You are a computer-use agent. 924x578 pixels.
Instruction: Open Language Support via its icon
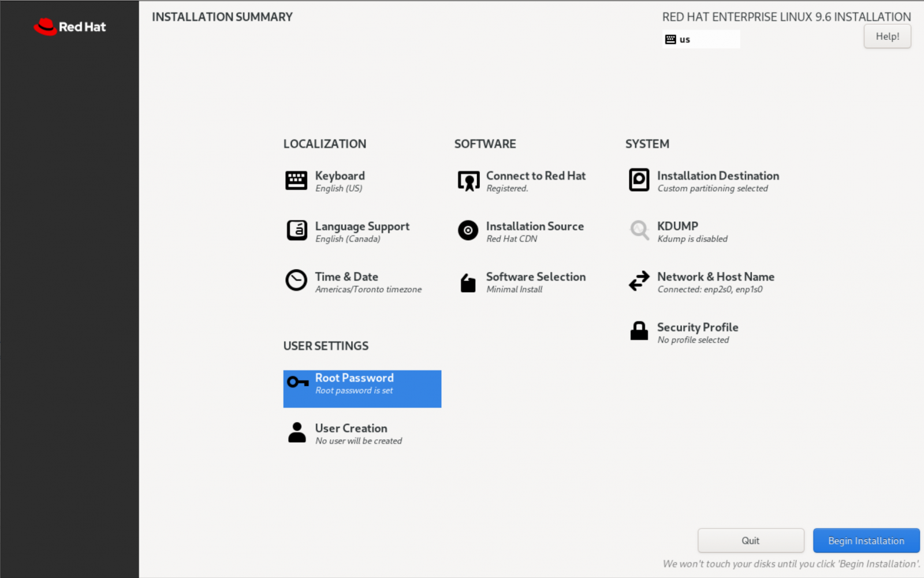297,231
